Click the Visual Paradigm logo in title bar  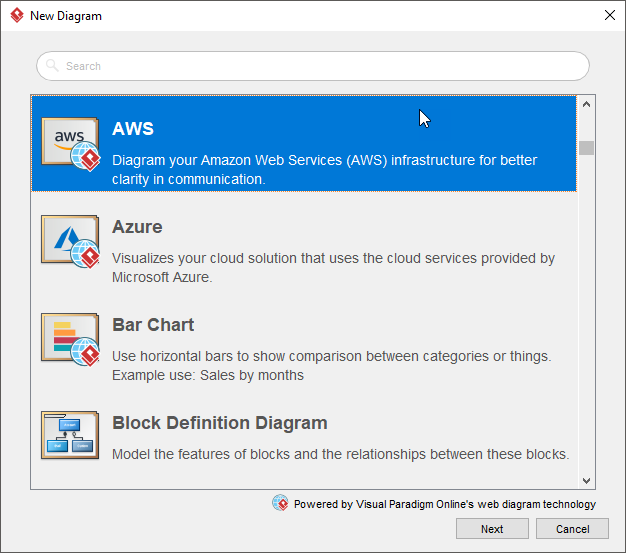[x=16, y=16]
